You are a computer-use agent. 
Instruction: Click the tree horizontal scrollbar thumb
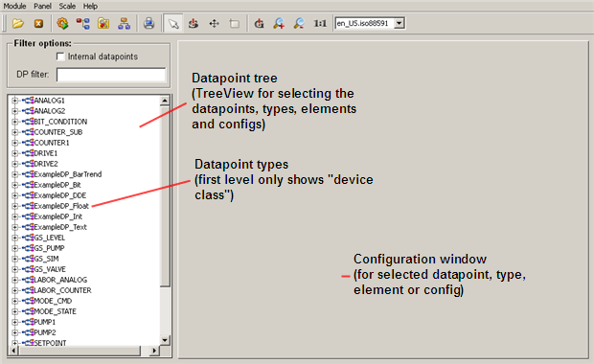pyautogui.click(x=80, y=351)
